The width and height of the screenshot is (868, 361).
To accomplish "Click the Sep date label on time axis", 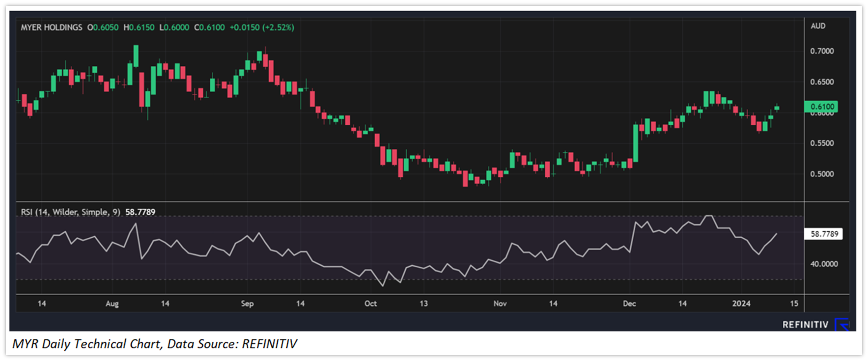I will (x=247, y=304).
